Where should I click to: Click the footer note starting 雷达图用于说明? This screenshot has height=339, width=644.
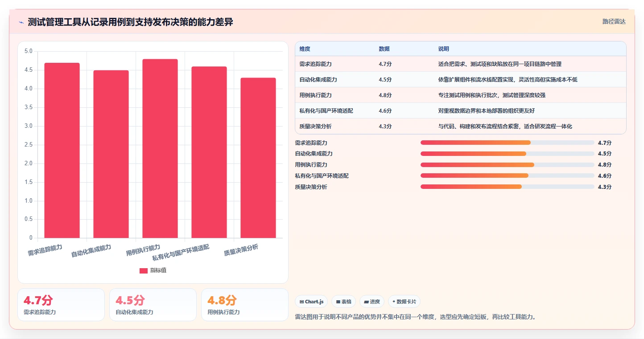(415, 317)
